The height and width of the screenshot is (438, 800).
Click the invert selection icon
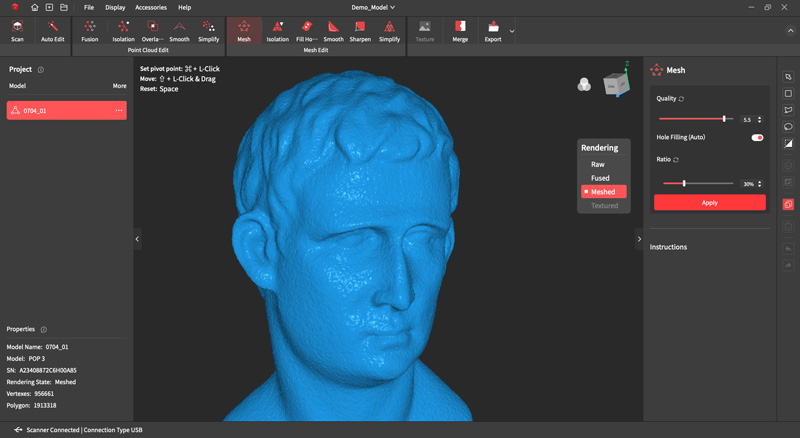pos(788,143)
